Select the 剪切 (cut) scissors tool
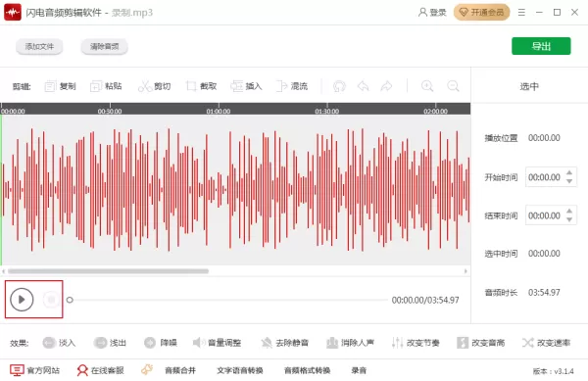 click(x=154, y=86)
